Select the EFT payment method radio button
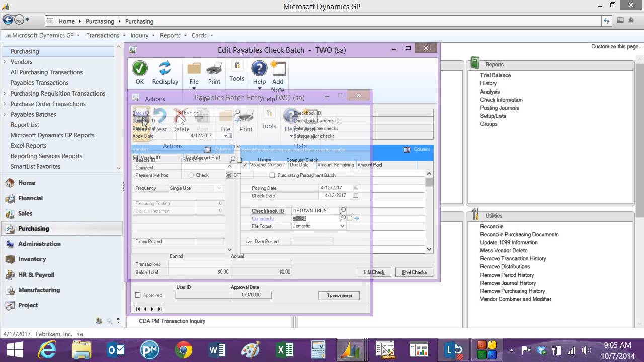Screen dimensions: 644x362 229,175
